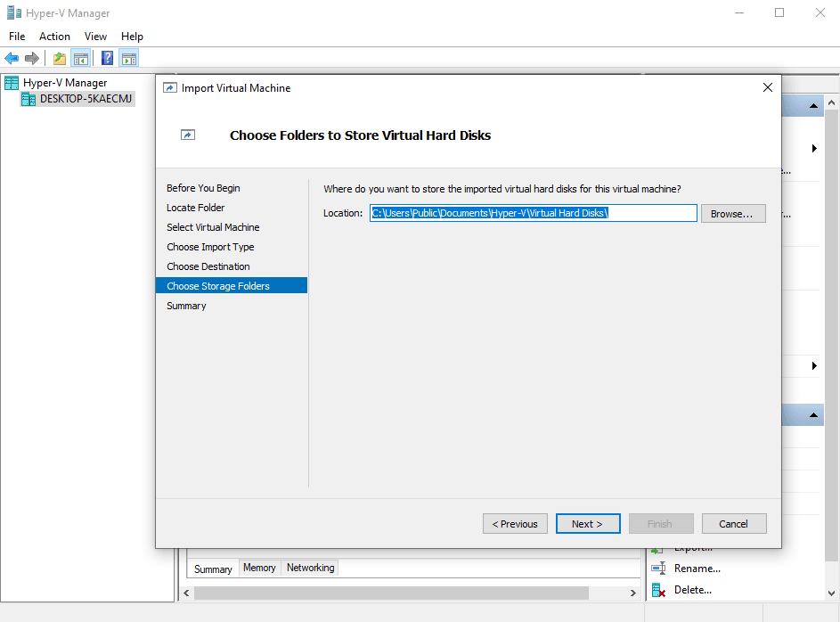This screenshot has width=840, height=622.
Task: Switch to the Networking tab
Action: point(310,568)
